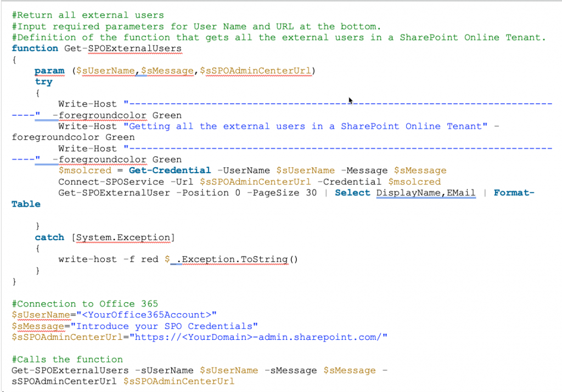
Task: Click the 'write-host -f red' statement
Action: click(x=108, y=259)
